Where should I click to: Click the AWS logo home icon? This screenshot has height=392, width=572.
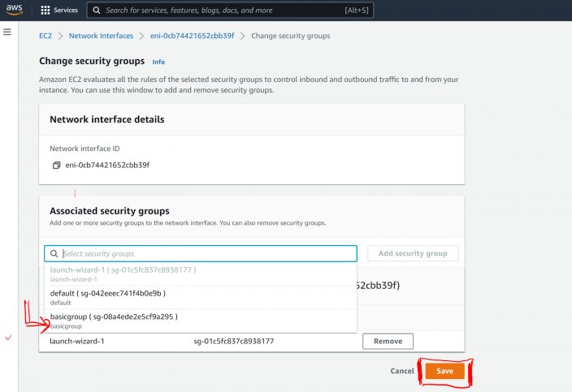(x=15, y=10)
